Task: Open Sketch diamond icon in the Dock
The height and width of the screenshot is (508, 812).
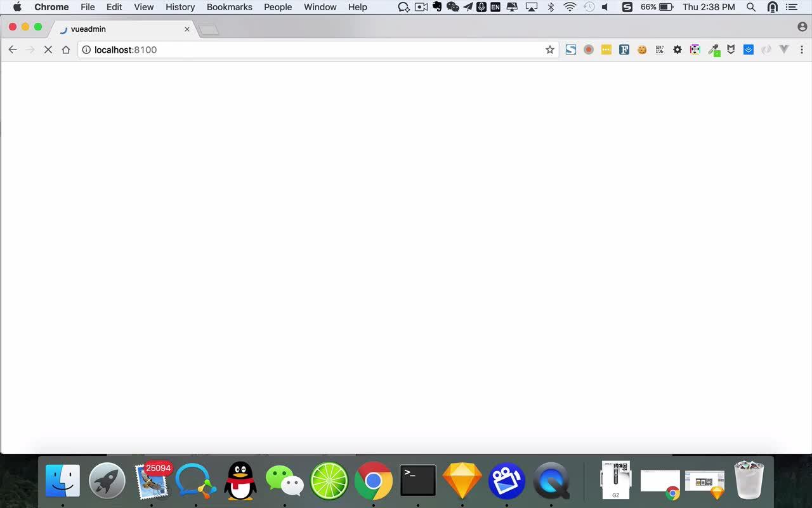Action: click(462, 481)
